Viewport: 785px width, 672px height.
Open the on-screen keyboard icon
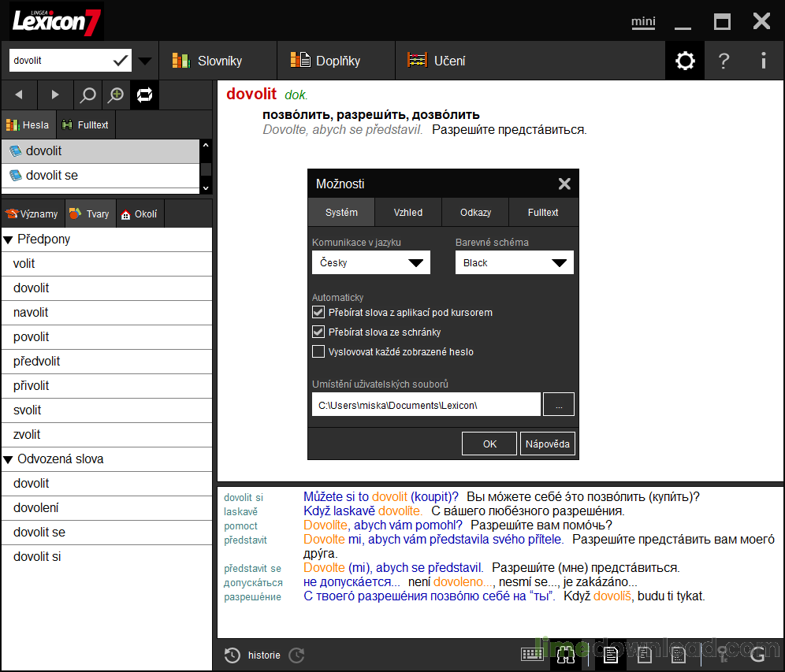532,654
